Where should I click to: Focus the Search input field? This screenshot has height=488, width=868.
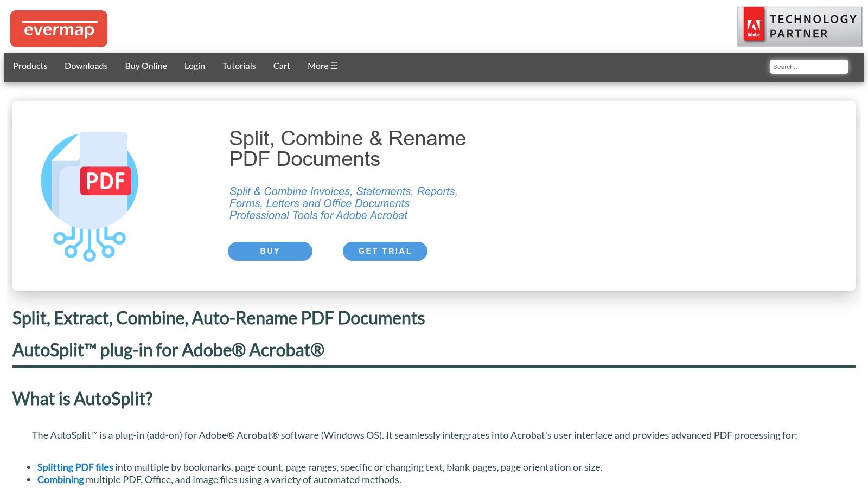809,67
